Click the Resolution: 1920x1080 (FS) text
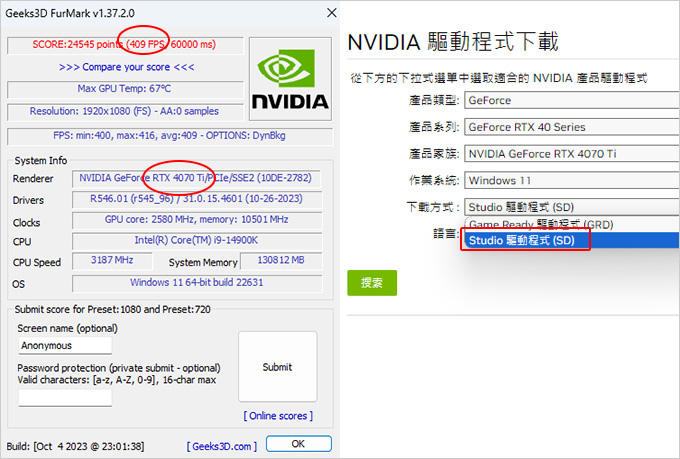The height and width of the screenshot is (459, 680). [124, 111]
